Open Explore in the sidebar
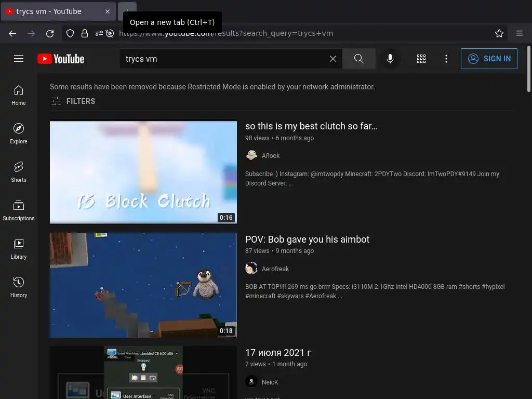The height and width of the screenshot is (399, 532). click(x=19, y=134)
